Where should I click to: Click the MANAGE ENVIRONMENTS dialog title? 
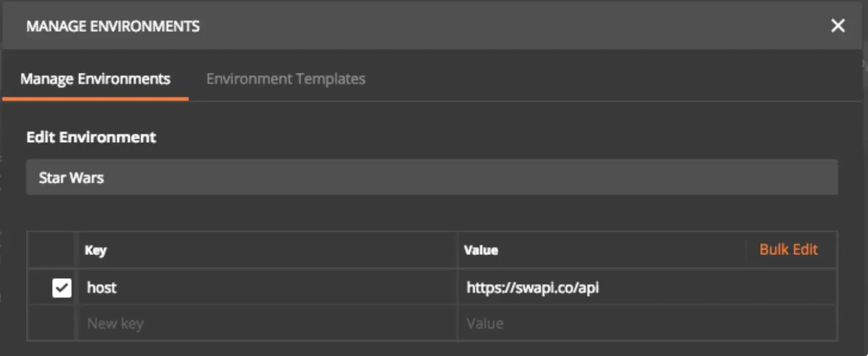tap(113, 26)
